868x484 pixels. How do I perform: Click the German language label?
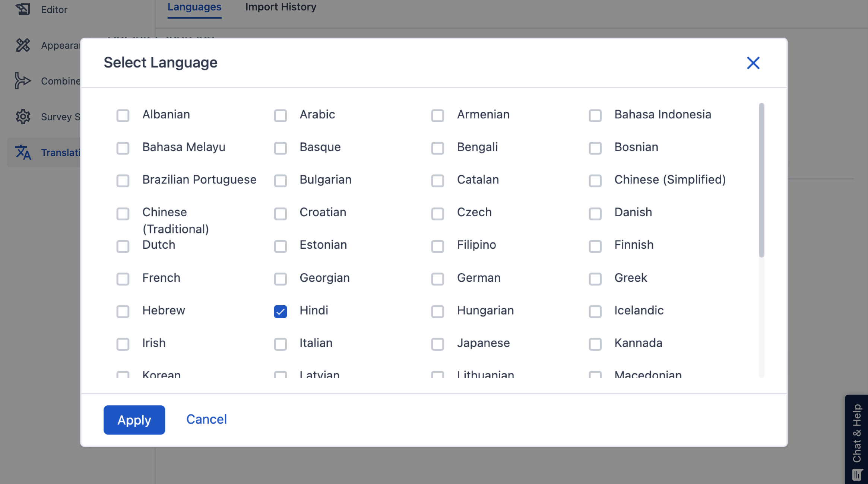click(479, 278)
